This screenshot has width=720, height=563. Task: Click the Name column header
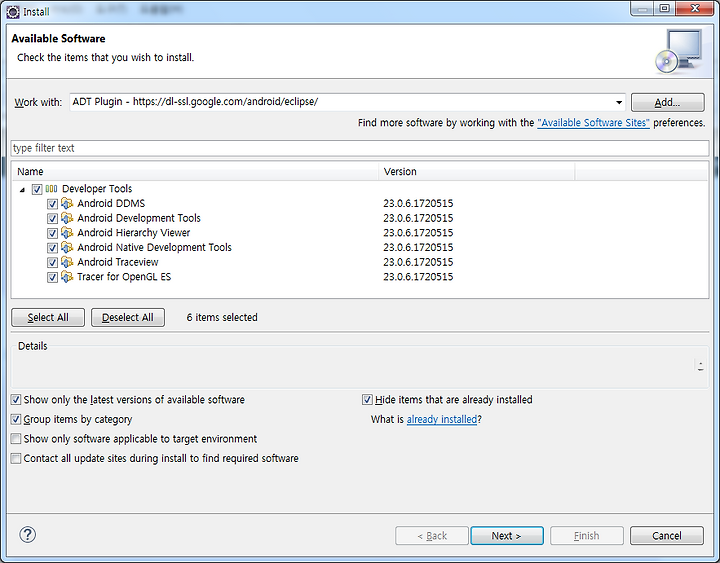click(195, 172)
